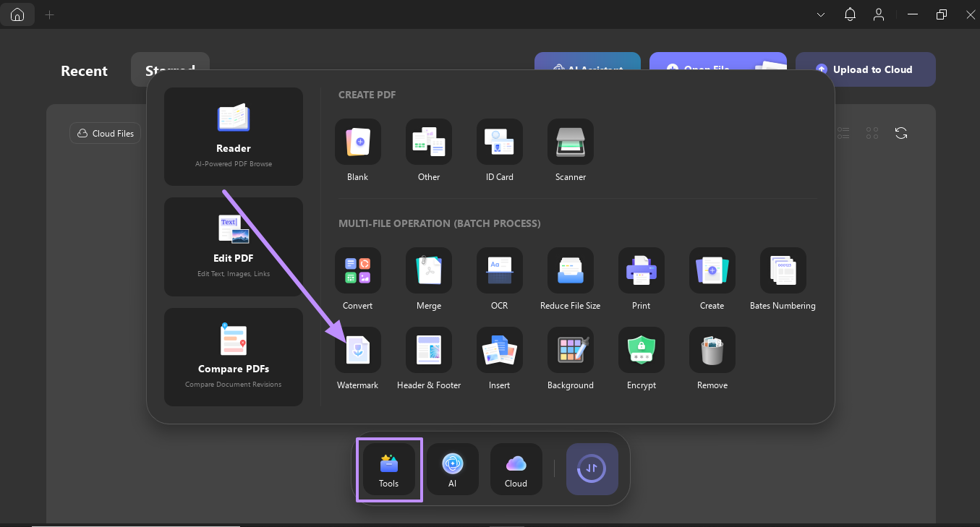The width and height of the screenshot is (980, 527).
Task: Open a new tab with the plus button
Action: pos(49,14)
